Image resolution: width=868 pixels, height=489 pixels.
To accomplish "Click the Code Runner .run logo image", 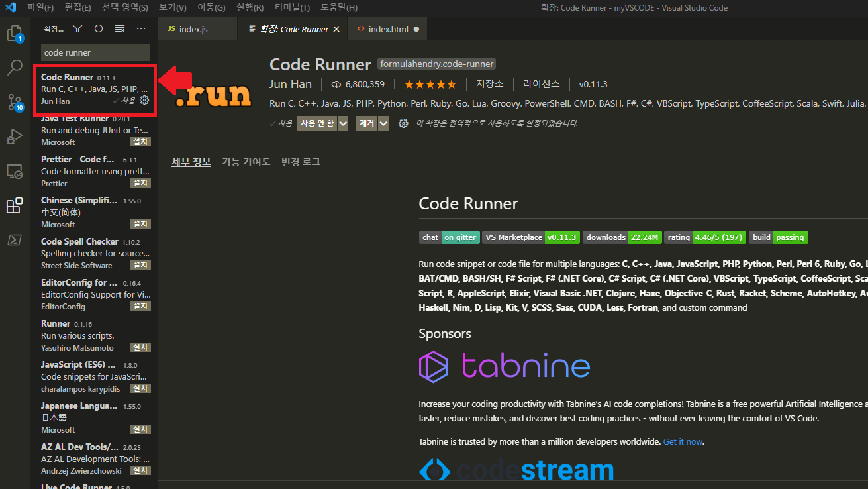I will [x=214, y=95].
